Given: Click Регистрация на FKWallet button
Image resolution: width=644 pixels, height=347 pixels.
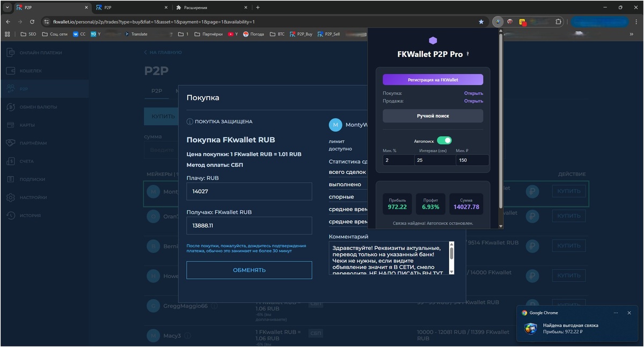Looking at the screenshot, I should pyautogui.click(x=433, y=79).
